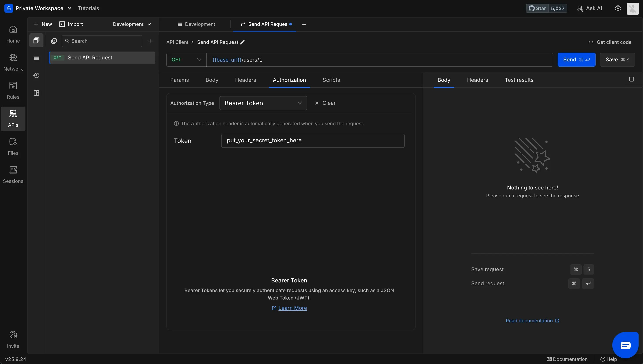
Task: Expand the GET method dropdown
Action: [x=186, y=60]
